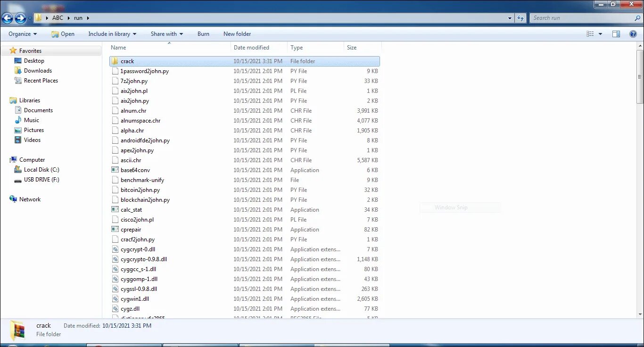Click the Pictures library icon

point(18,130)
